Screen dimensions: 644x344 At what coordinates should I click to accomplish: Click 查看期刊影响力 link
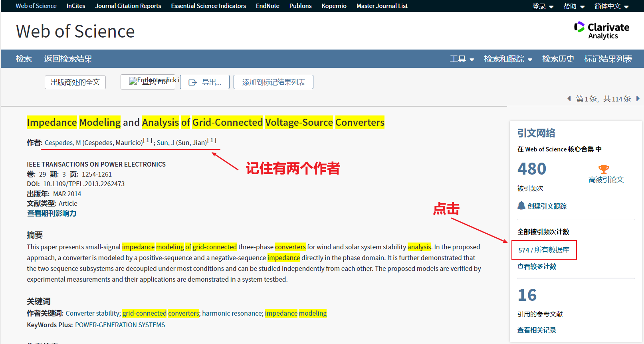(52, 213)
